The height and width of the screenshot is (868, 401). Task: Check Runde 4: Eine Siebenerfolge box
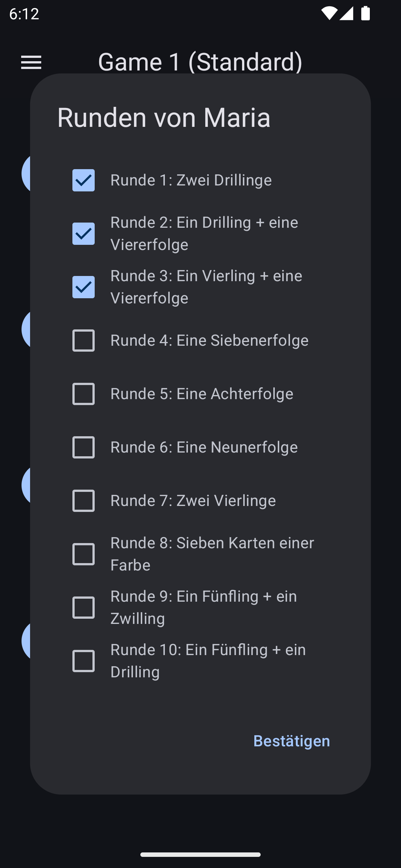(x=84, y=341)
